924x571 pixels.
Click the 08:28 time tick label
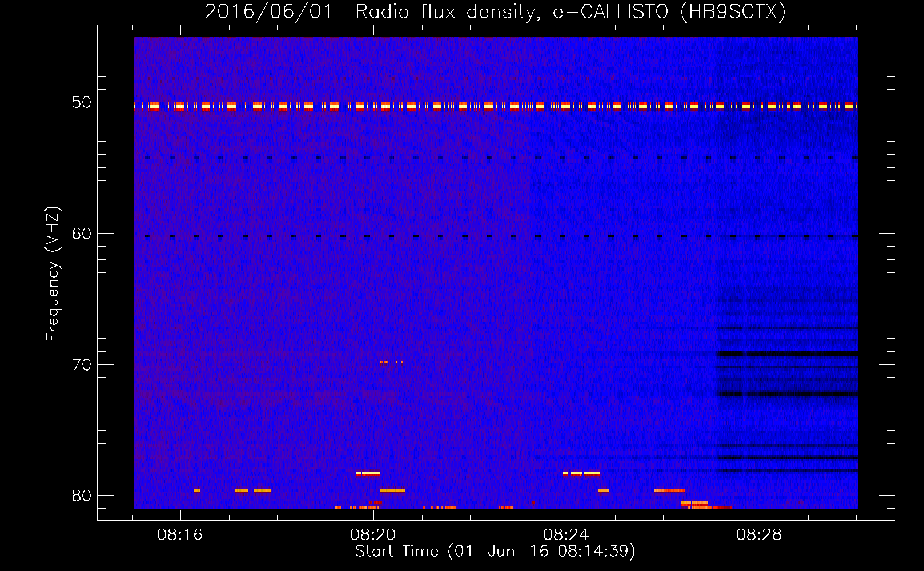(760, 535)
